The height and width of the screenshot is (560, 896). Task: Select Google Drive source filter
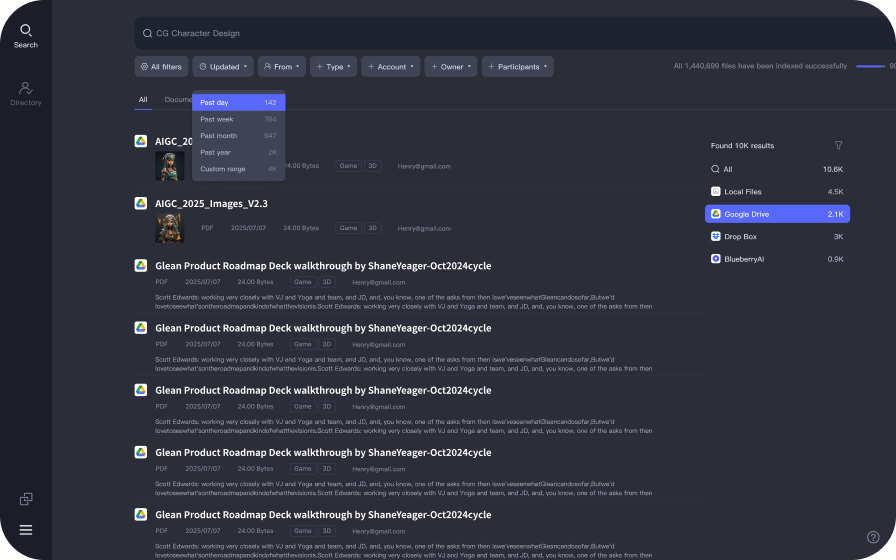click(777, 214)
